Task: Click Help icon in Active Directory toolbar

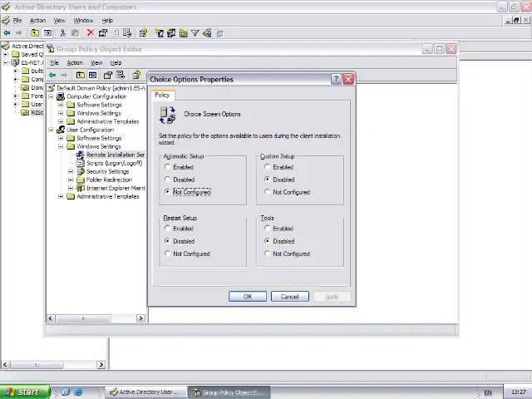Action: coord(143,33)
